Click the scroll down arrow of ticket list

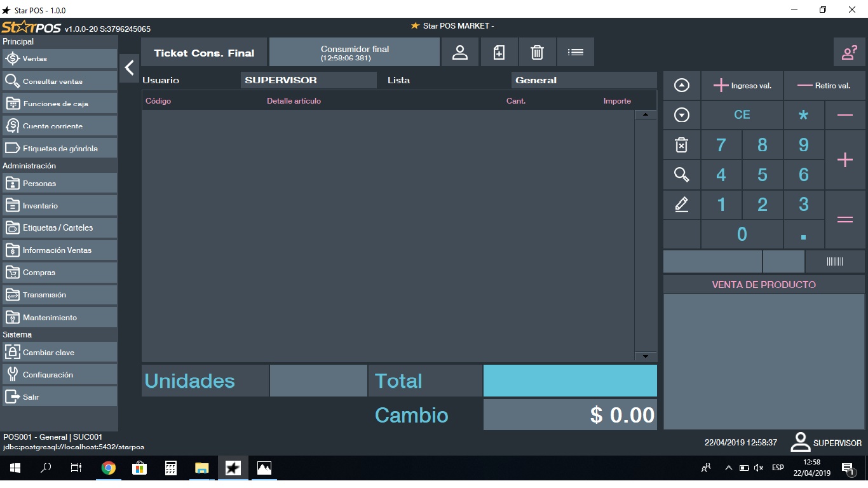[x=646, y=356]
